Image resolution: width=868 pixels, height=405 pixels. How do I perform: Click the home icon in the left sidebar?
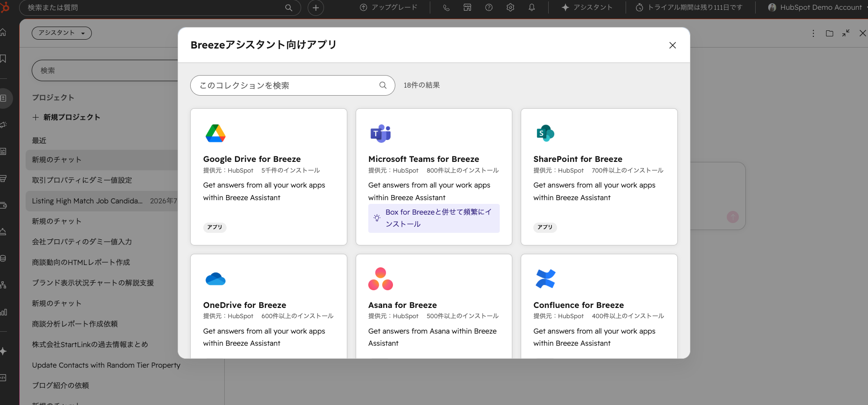(3, 32)
